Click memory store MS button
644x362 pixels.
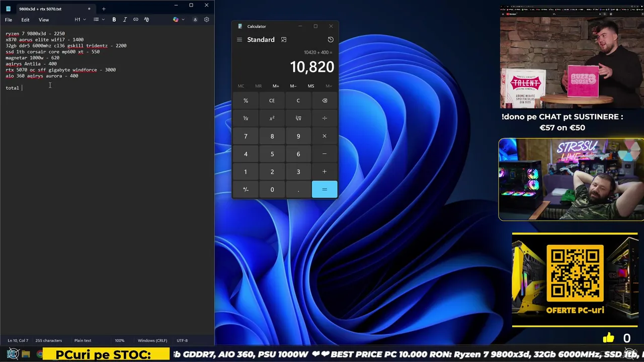(311, 86)
